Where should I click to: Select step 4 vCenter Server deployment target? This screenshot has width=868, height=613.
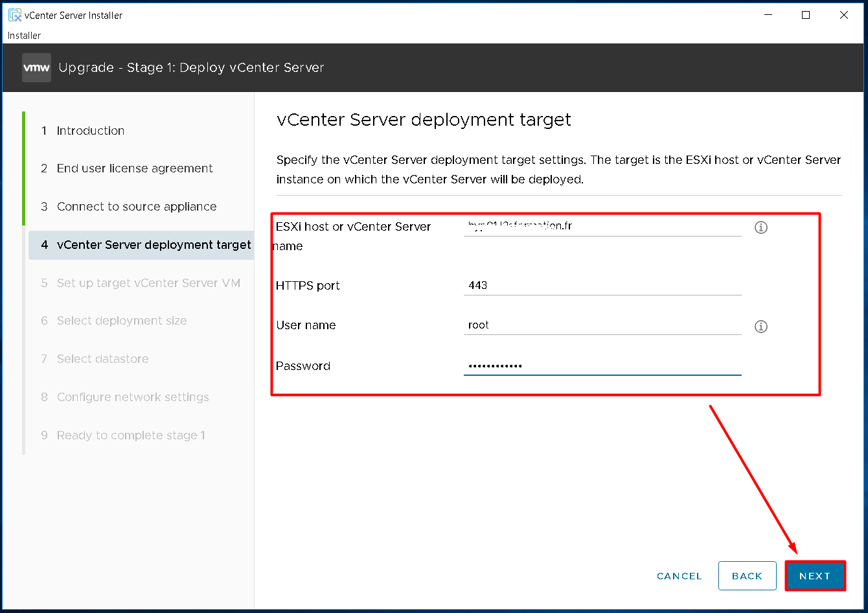click(x=141, y=245)
